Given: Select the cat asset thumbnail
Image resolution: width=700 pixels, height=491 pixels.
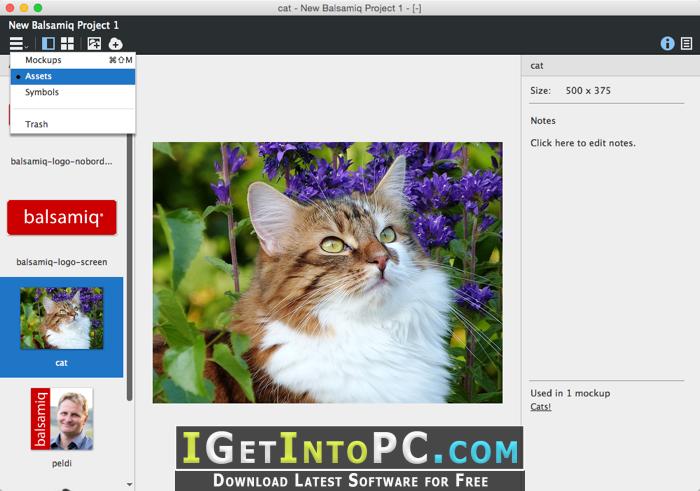Looking at the screenshot, I should click(x=62, y=318).
